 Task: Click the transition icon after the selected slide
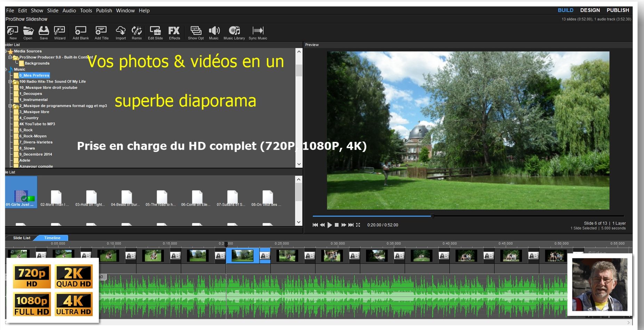(x=265, y=256)
